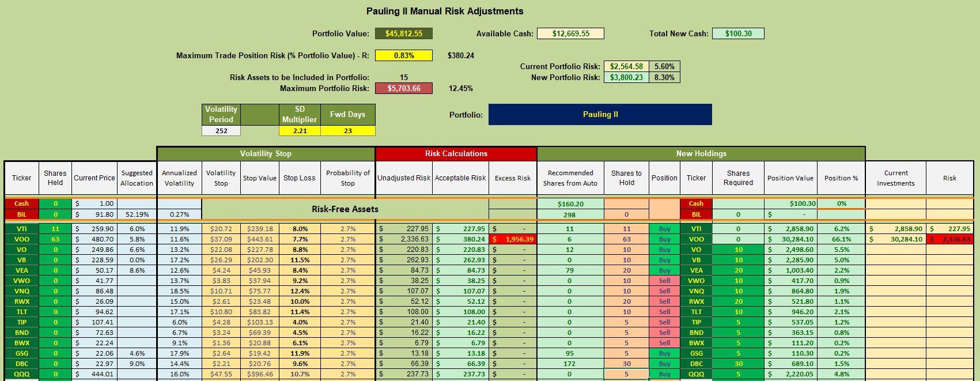Click DBC recommended shares value 172
Viewport: 980px width, 381px height.
570,364
